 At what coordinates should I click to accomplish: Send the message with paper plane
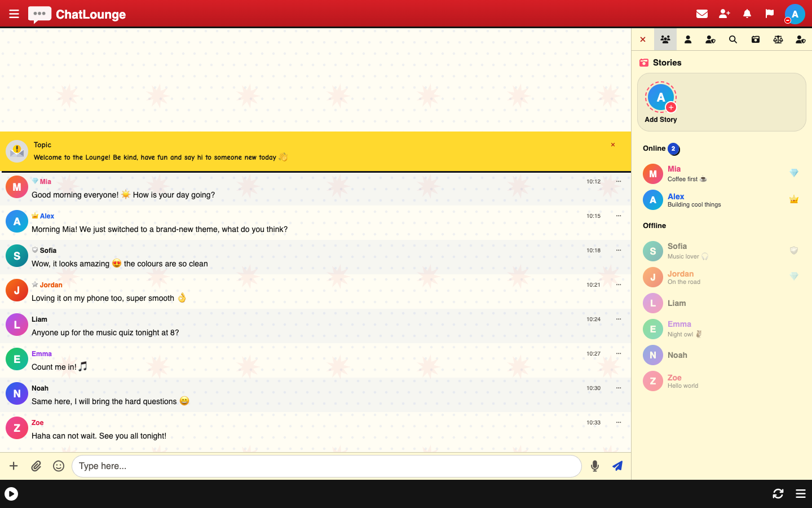[617, 466]
